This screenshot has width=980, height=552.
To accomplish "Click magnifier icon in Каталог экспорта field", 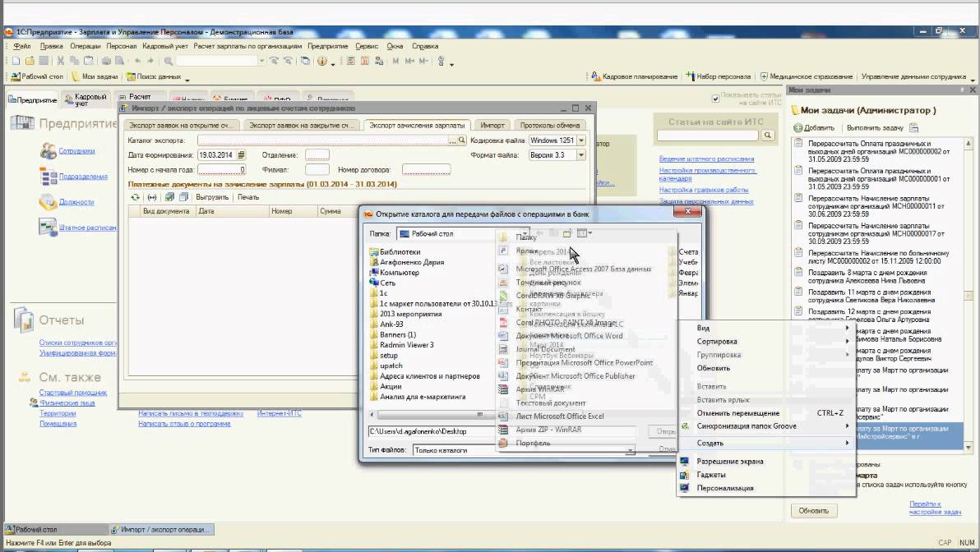I will click(462, 140).
